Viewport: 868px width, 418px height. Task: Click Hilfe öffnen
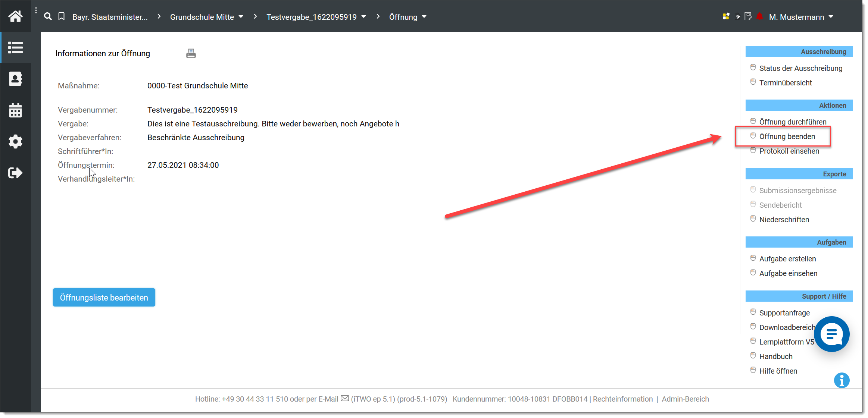pyautogui.click(x=778, y=371)
